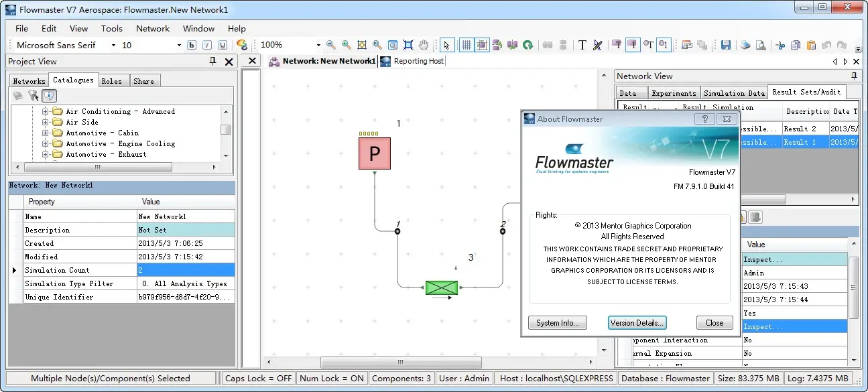
Task: Save the network with disk icon
Action: click(725, 45)
